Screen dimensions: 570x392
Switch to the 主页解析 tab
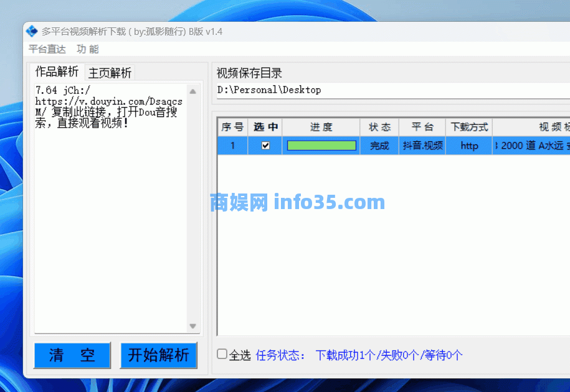point(109,72)
